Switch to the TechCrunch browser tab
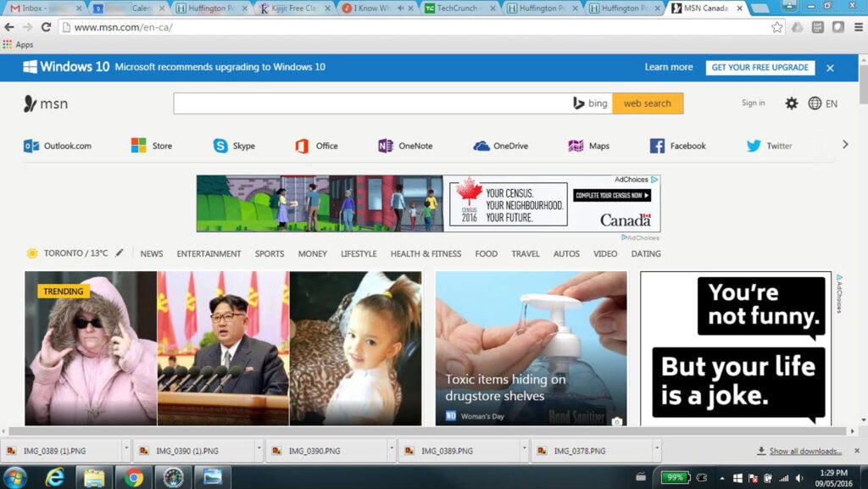Viewport: 868px width, 489px height. point(455,8)
